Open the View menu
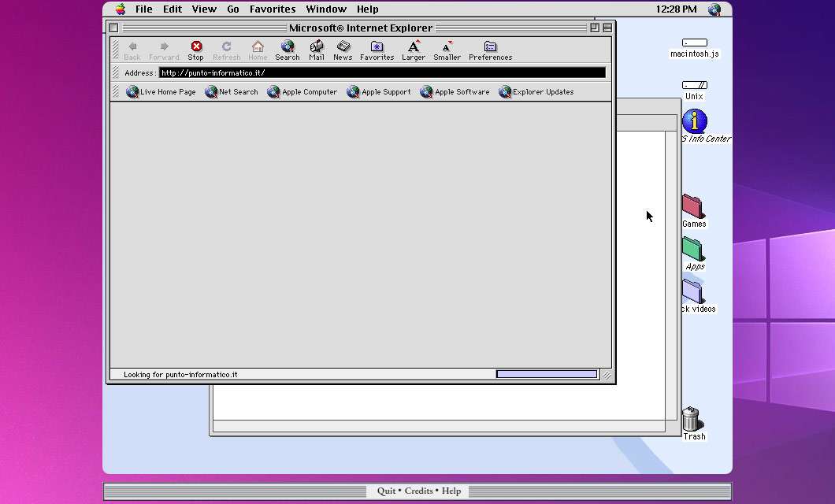Screen dimensions: 835x504 pos(204,9)
